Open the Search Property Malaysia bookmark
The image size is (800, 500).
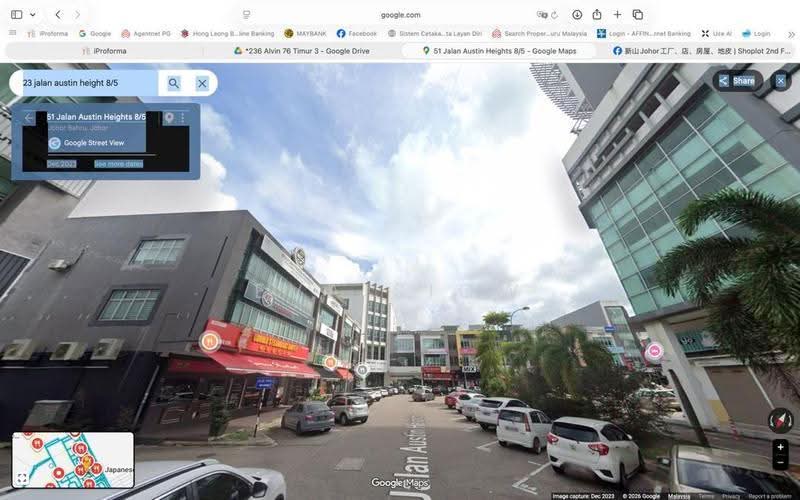tap(539, 34)
